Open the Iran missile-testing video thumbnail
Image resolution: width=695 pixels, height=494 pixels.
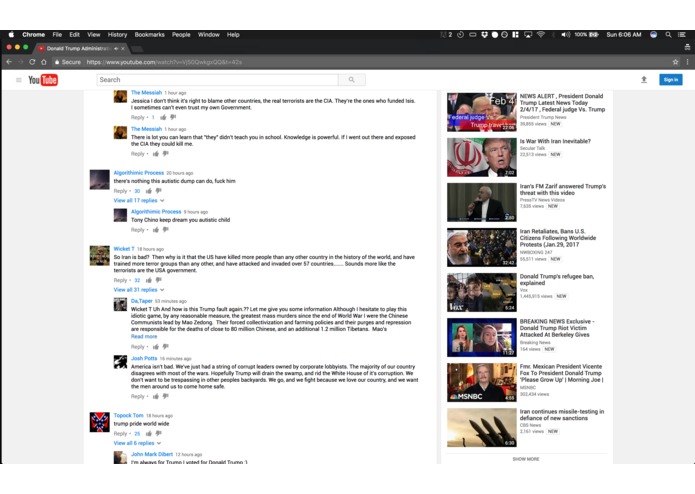pyautogui.click(x=482, y=428)
